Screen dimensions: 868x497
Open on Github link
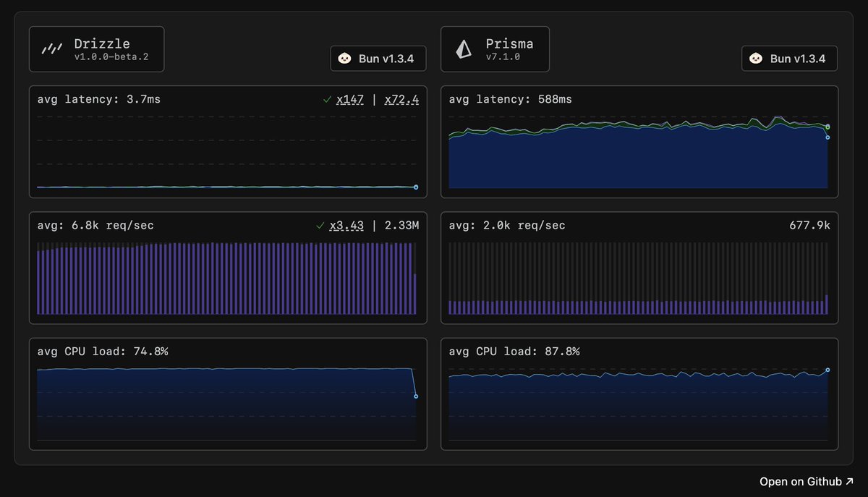pos(807,482)
